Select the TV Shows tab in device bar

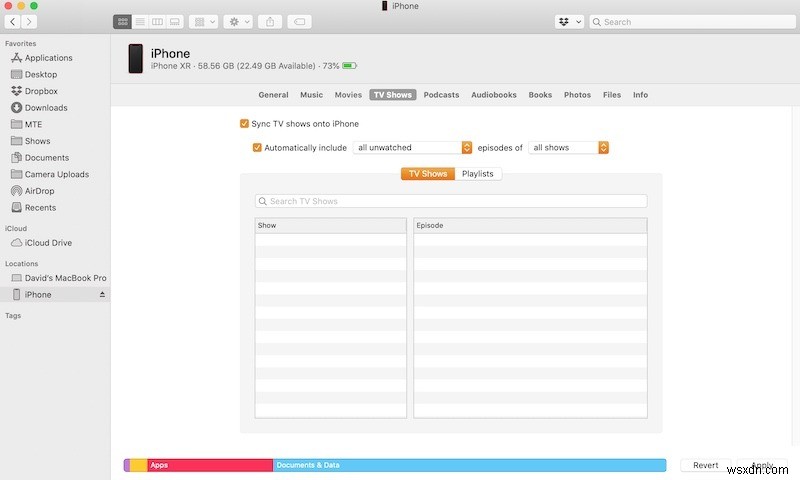click(393, 95)
